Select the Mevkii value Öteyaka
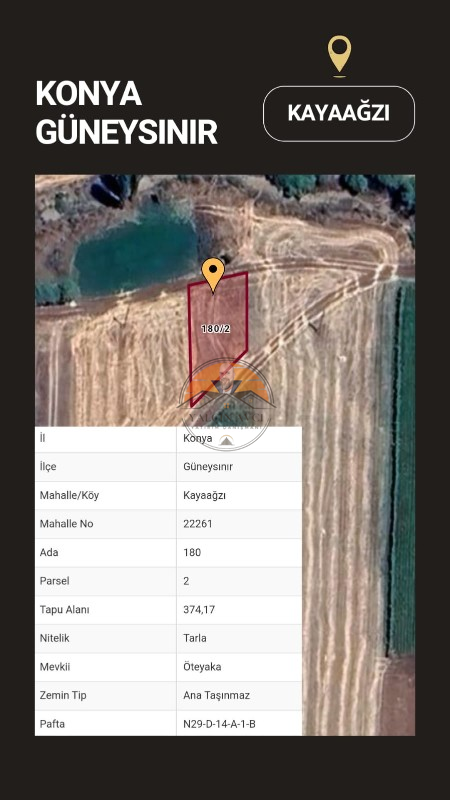Screen dimensions: 450x800 202,667
